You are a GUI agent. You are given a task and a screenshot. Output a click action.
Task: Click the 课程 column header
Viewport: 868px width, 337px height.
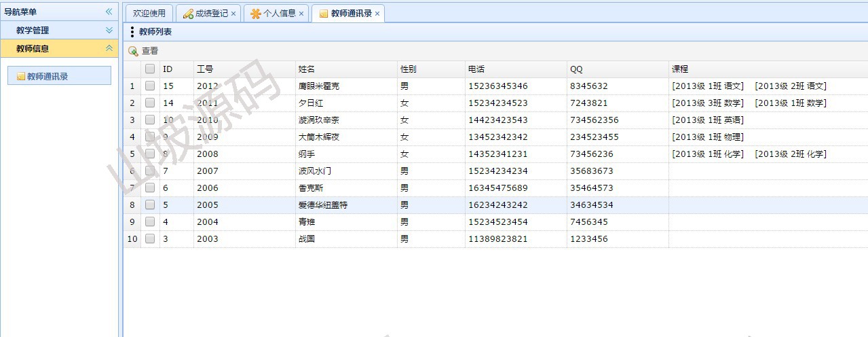(768, 69)
